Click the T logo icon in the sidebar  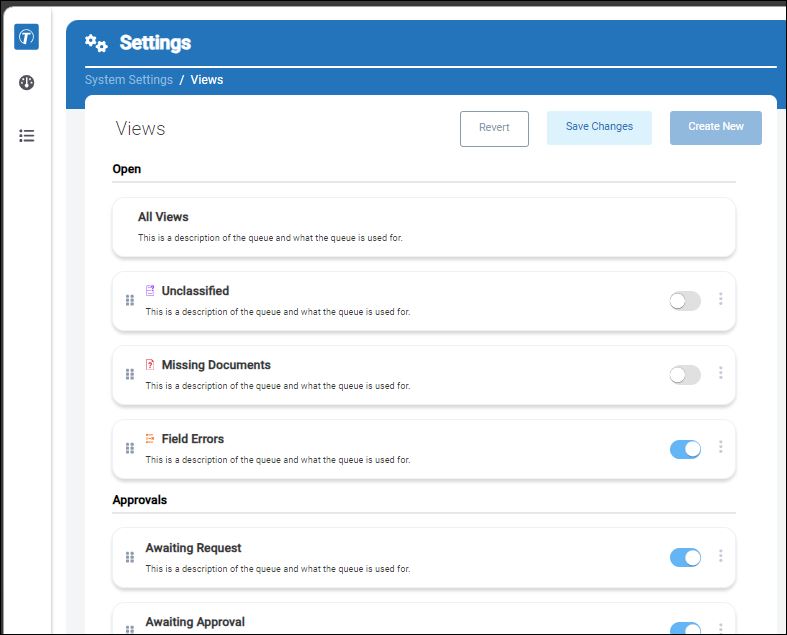pyautogui.click(x=27, y=37)
